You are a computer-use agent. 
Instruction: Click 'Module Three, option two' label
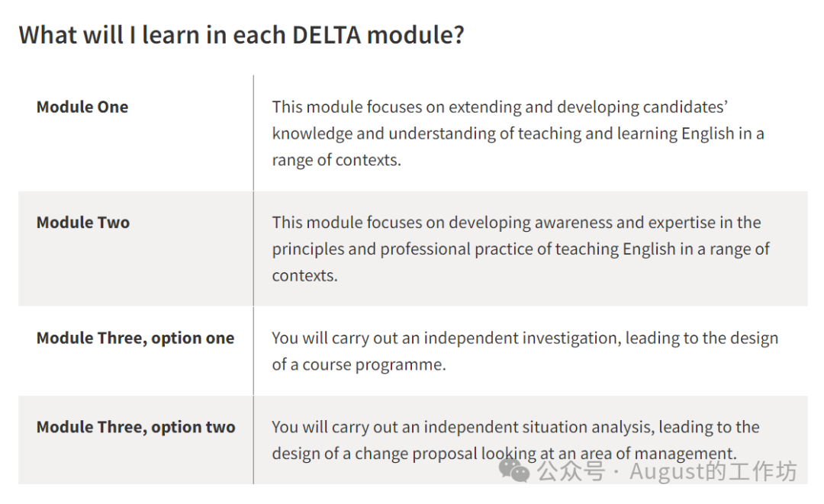point(136,427)
